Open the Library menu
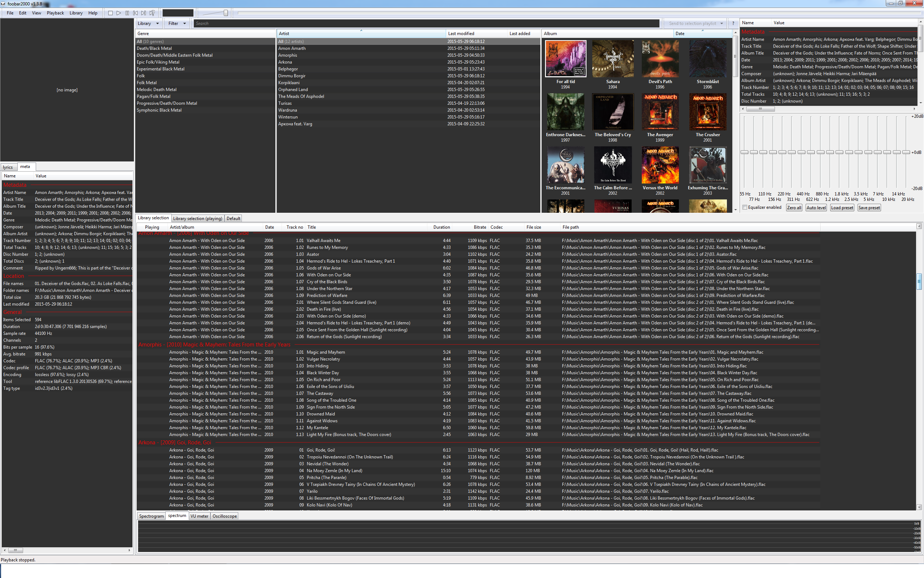This screenshot has width=924, height=578. coord(76,13)
